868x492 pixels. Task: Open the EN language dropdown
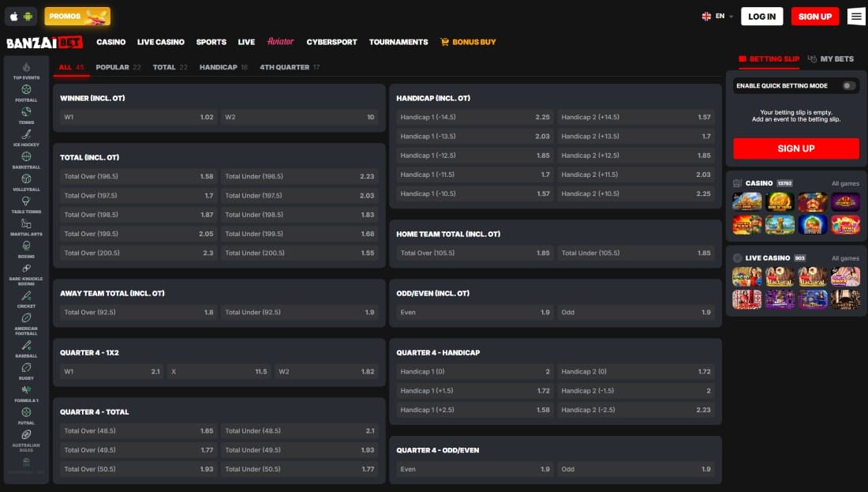click(x=717, y=17)
